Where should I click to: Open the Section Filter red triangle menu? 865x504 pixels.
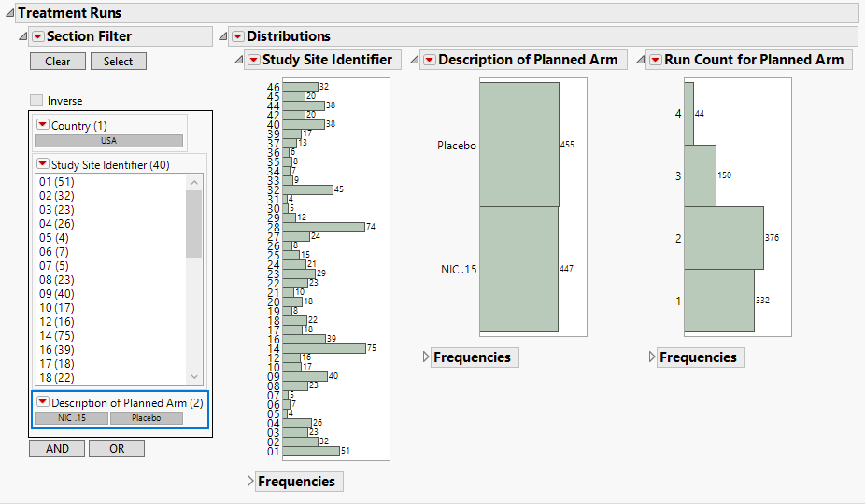[x=38, y=36]
